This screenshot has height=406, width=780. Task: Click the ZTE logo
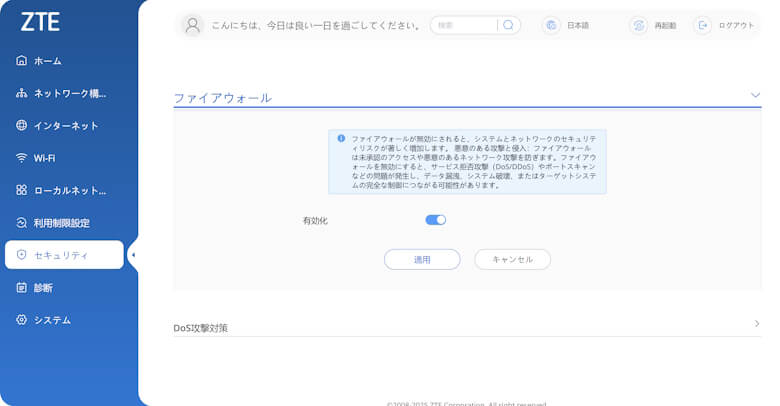tap(41, 23)
